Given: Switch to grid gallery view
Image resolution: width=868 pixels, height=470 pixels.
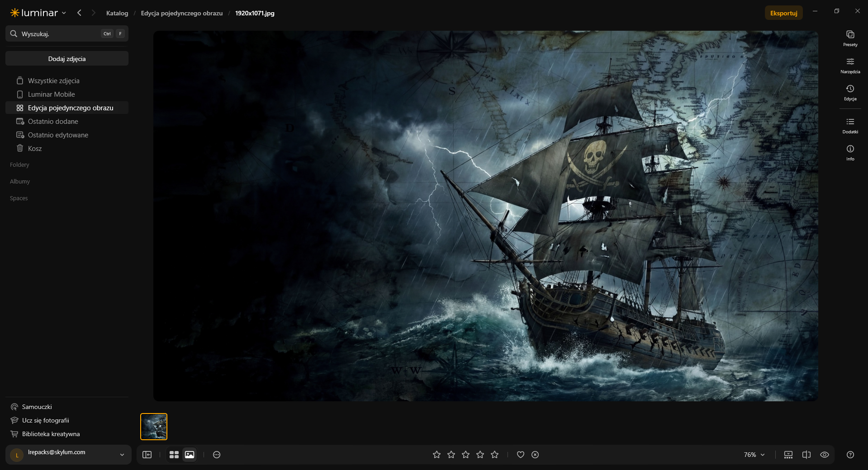Looking at the screenshot, I should click(x=174, y=455).
